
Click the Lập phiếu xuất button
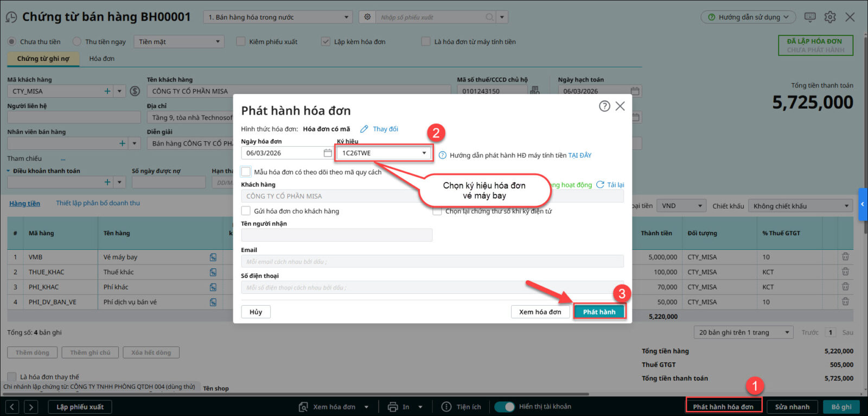[80, 407]
